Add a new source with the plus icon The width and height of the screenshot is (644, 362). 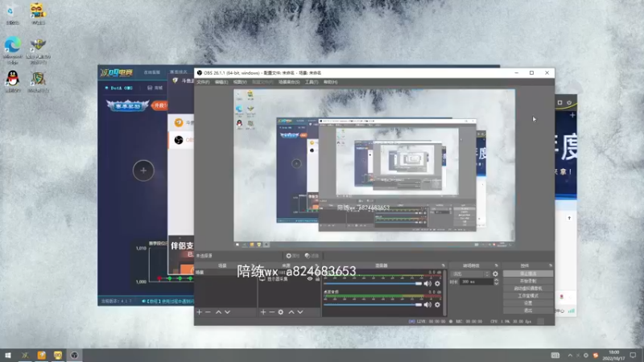point(263,312)
